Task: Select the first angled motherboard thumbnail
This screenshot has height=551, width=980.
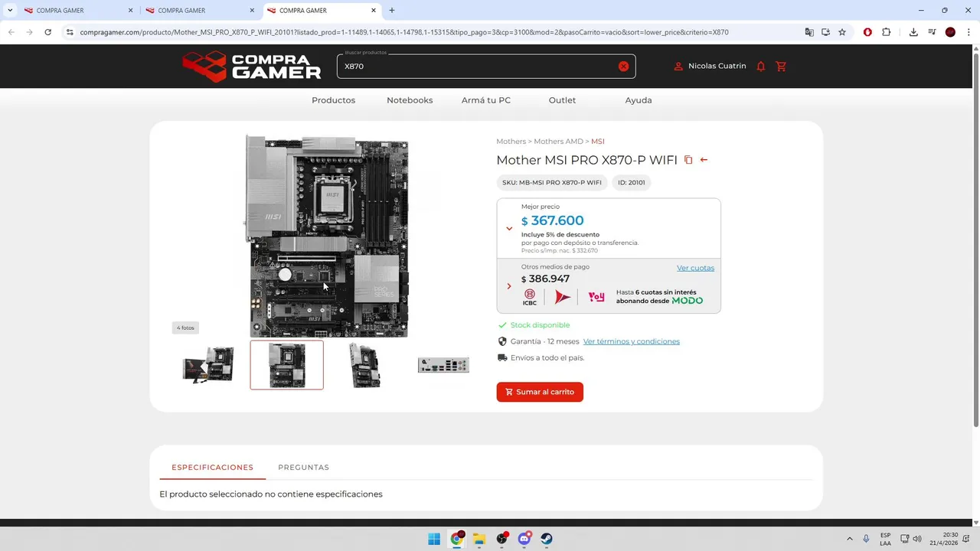Action: pos(208,365)
